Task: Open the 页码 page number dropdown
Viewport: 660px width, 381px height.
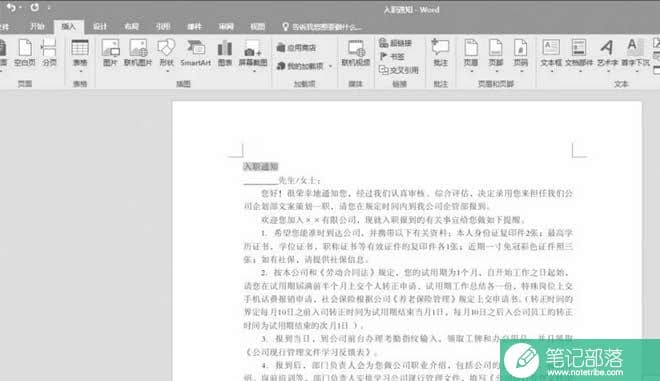Action: [x=521, y=55]
